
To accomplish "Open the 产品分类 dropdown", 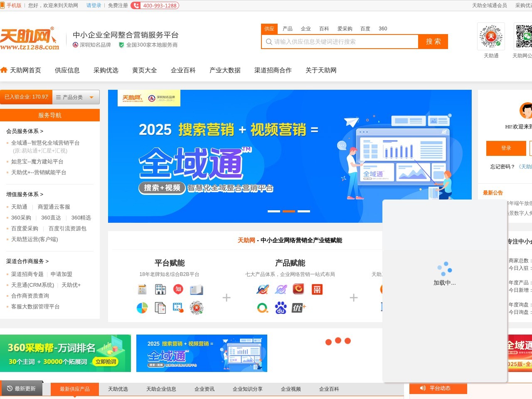I will [76, 97].
